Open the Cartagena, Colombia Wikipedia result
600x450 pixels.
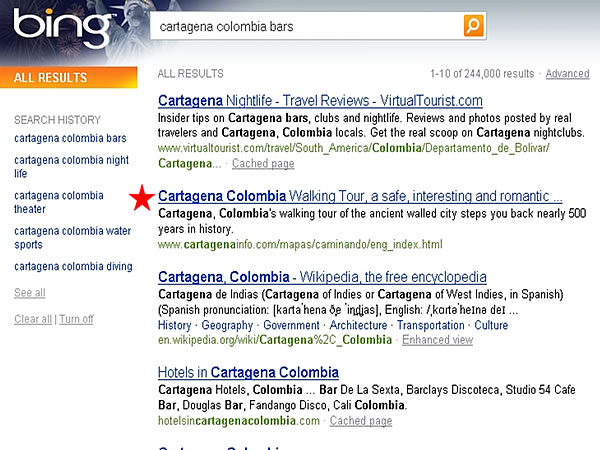click(x=322, y=277)
